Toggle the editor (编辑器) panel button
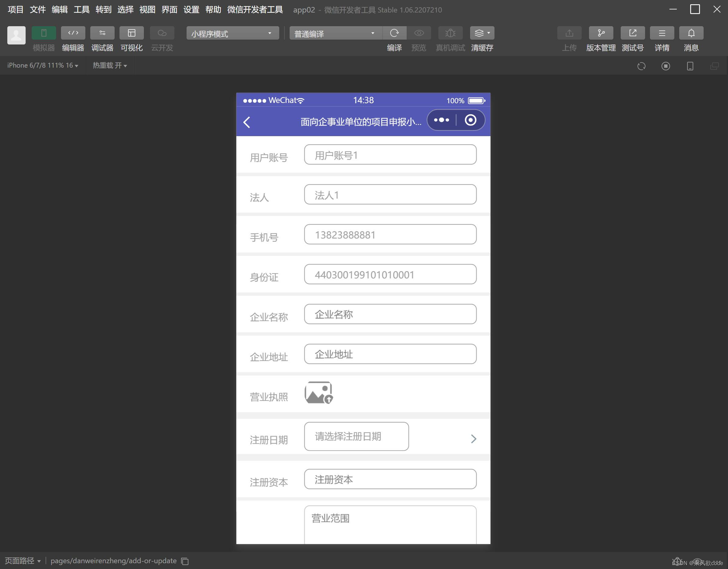The width and height of the screenshot is (728, 569). coord(73,33)
